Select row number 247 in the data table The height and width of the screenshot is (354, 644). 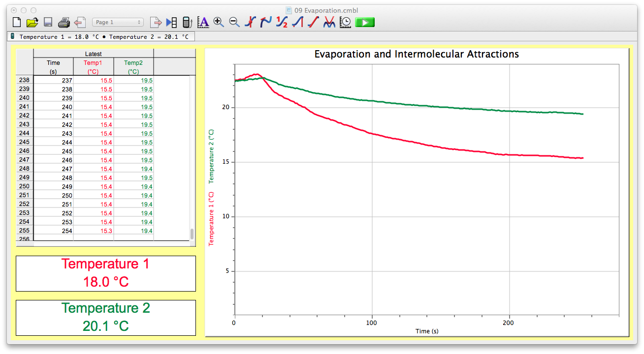tap(25, 160)
